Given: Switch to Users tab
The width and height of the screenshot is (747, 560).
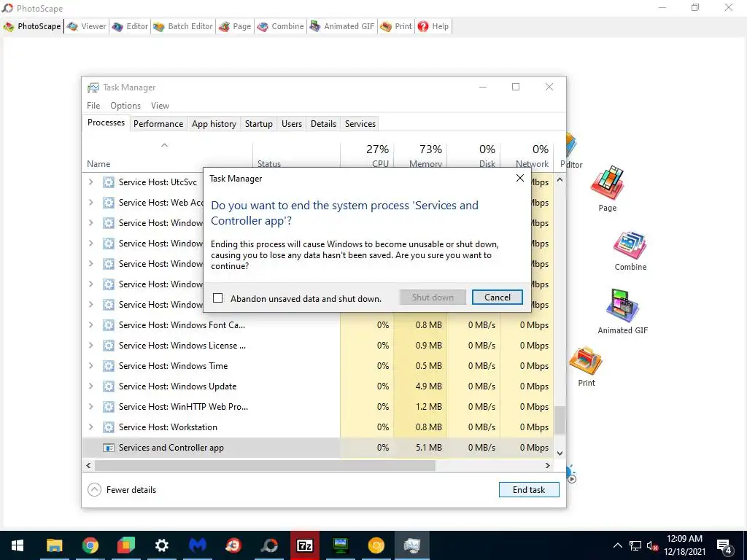Looking at the screenshot, I should (x=292, y=124).
